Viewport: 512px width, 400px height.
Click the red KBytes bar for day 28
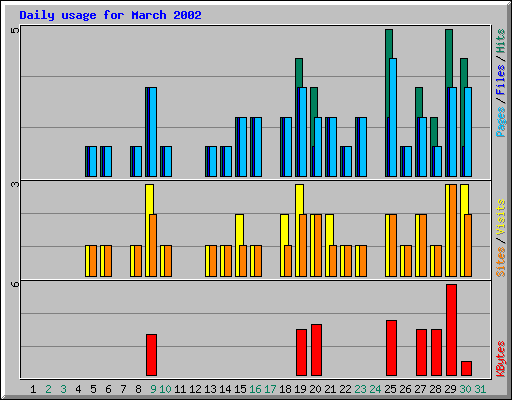(x=436, y=352)
